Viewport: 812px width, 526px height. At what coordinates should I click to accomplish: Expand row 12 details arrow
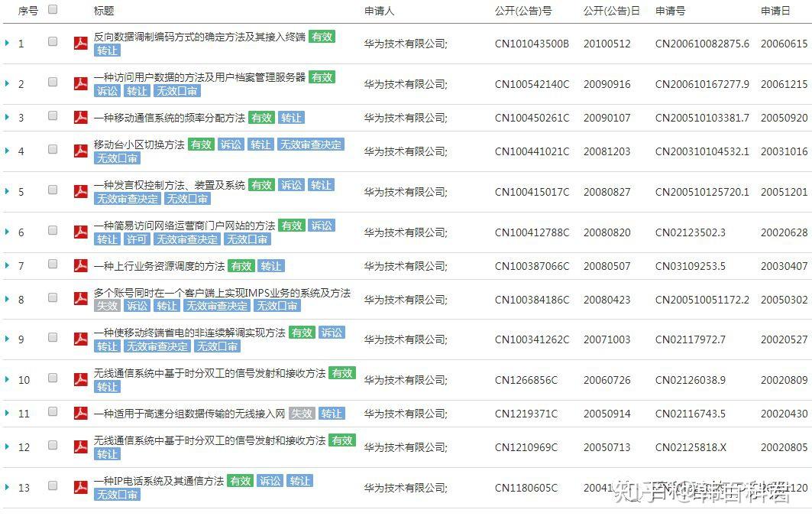click(7, 446)
